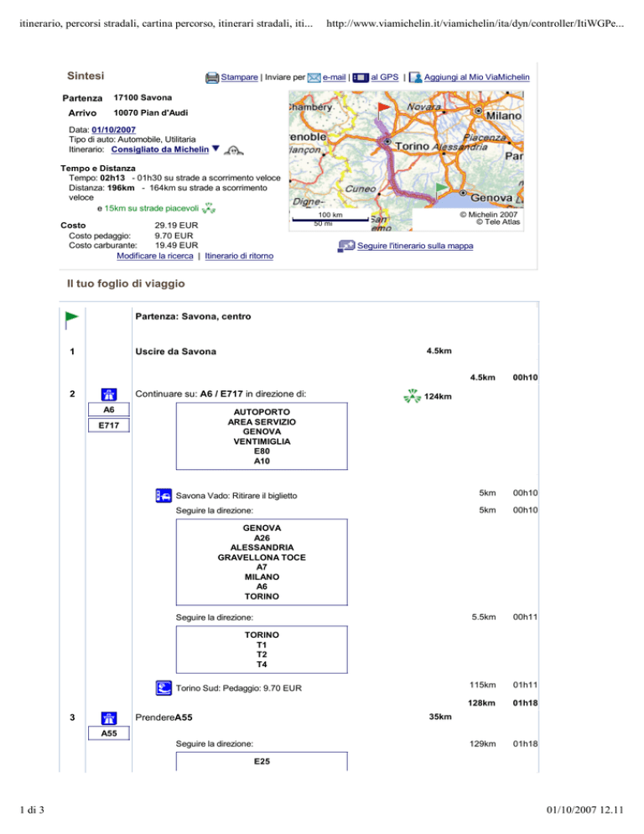Click the map icon beside Seguire l'itinerario
644x834 pixels.
coord(346,246)
